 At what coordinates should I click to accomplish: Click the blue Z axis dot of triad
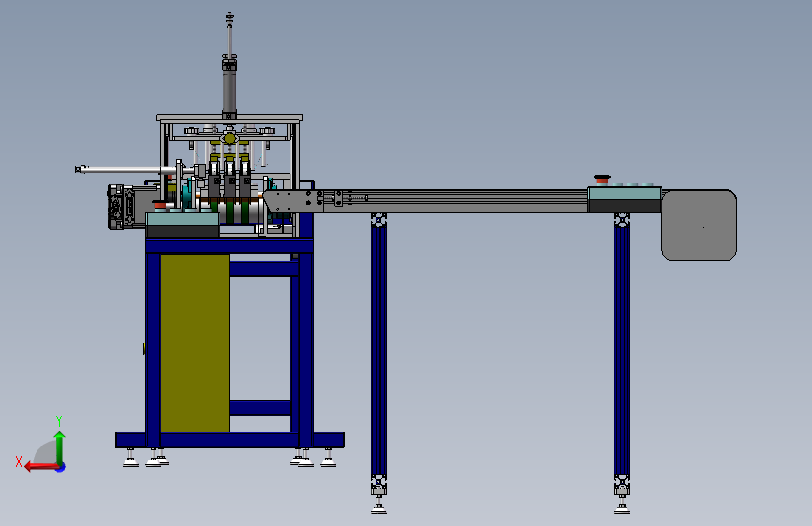point(61,467)
